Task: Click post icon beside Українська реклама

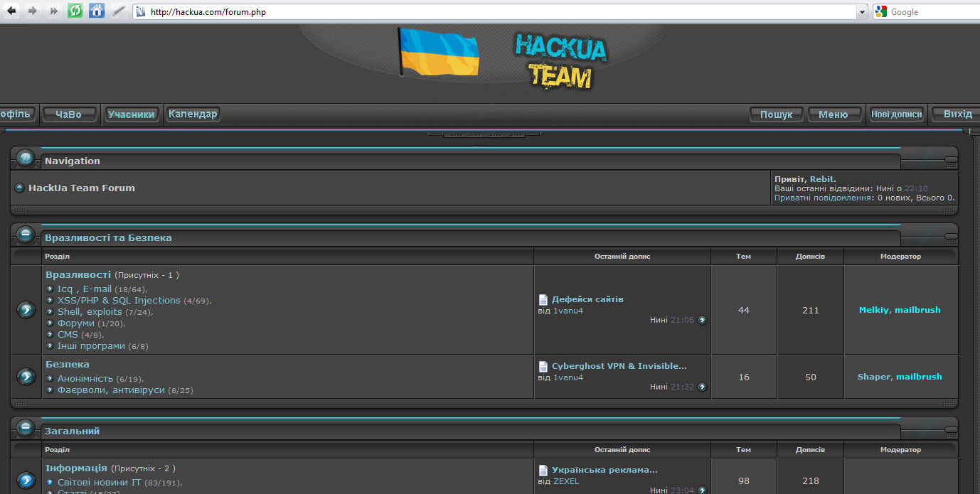Action: click(543, 470)
